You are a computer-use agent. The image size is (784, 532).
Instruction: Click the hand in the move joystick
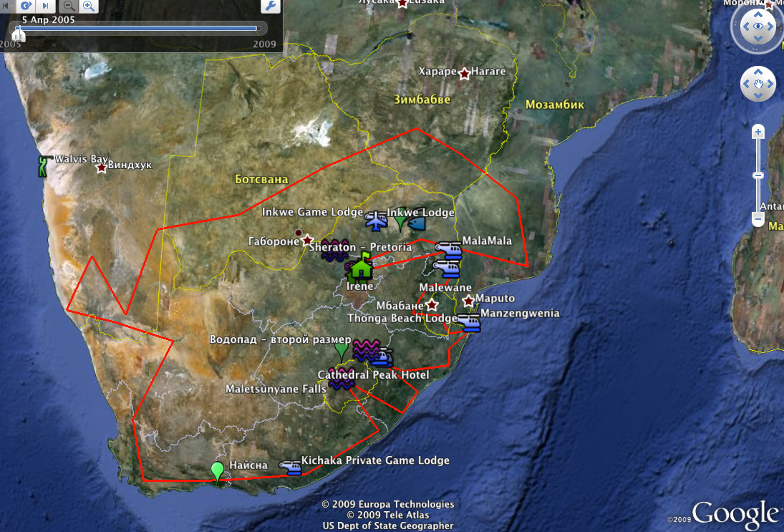pos(758,84)
